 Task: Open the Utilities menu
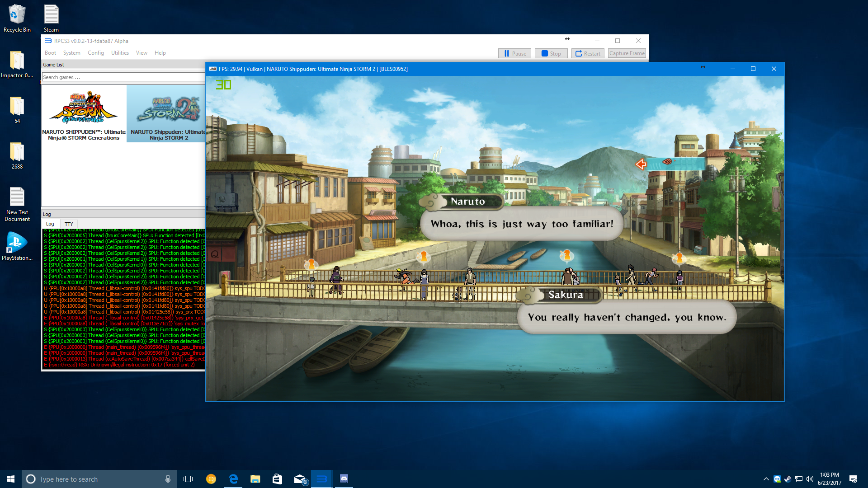120,53
